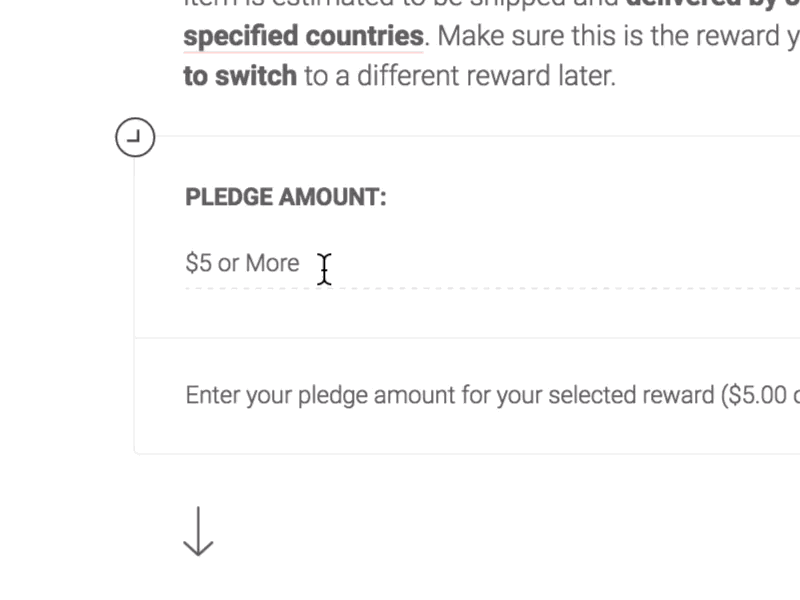The width and height of the screenshot is (800, 600).
Task: Click the word "Enter" in helper text
Action: pos(212,395)
